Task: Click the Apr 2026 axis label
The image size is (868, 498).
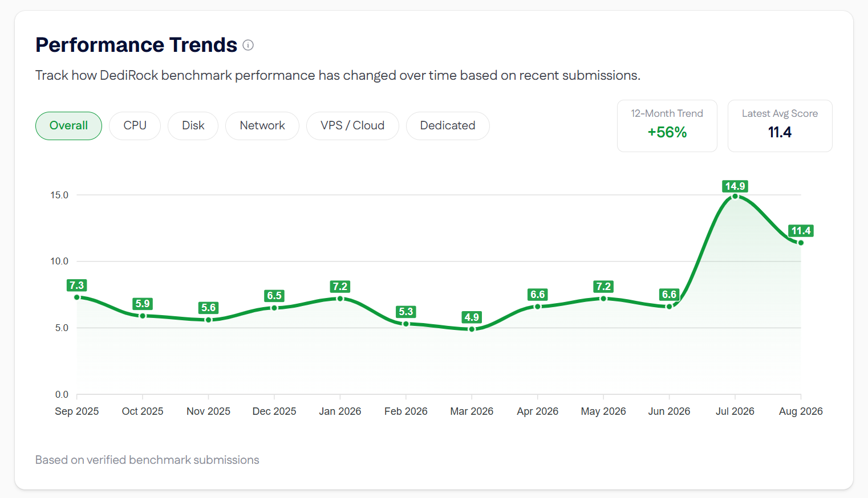Action: point(538,411)
